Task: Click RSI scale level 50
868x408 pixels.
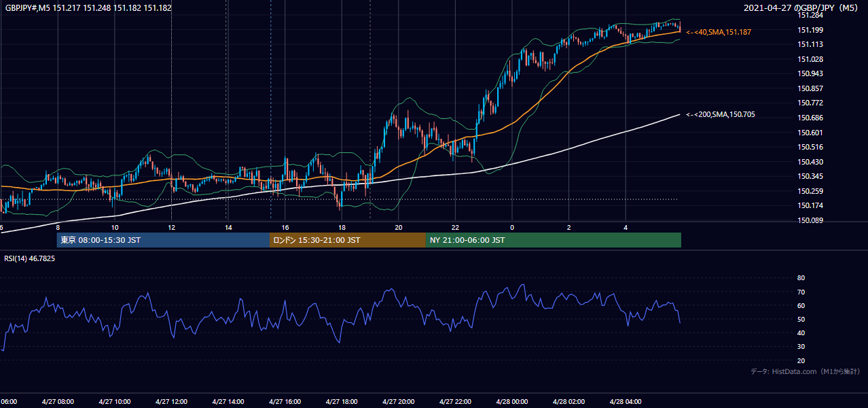Action: 801,319
